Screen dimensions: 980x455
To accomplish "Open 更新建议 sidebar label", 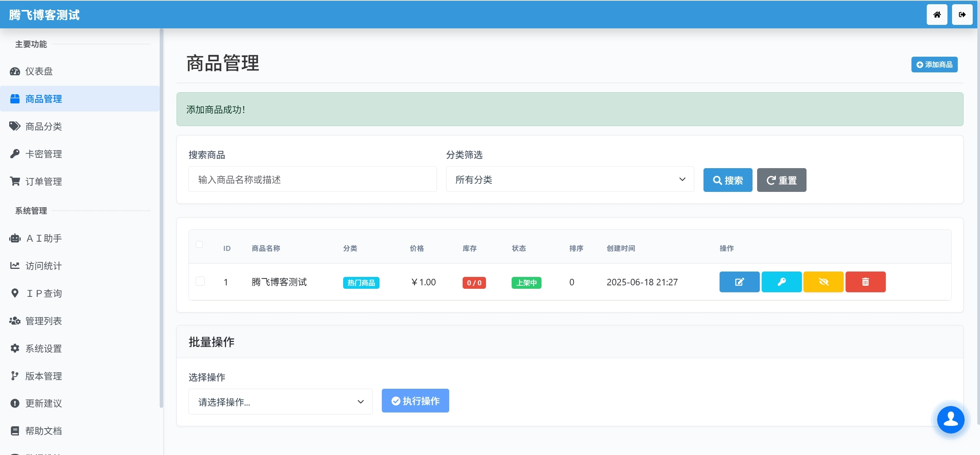I will (x=44, y=403).
